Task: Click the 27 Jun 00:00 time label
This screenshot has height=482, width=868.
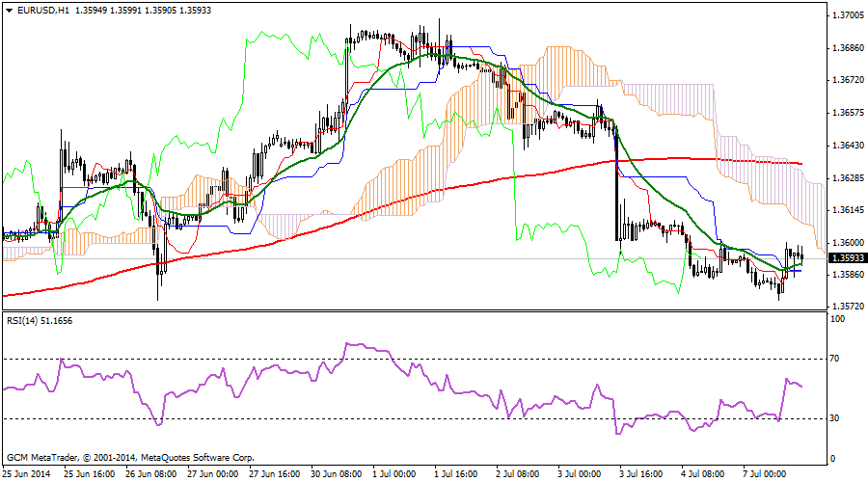Action: (212, 474)
